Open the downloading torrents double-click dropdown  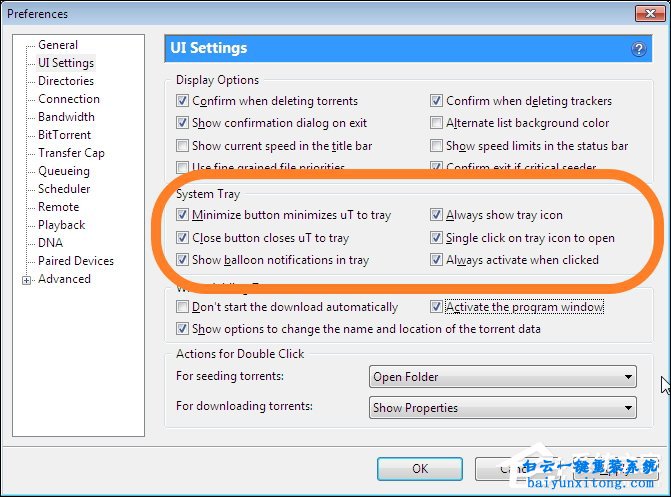tap(503, 407)
